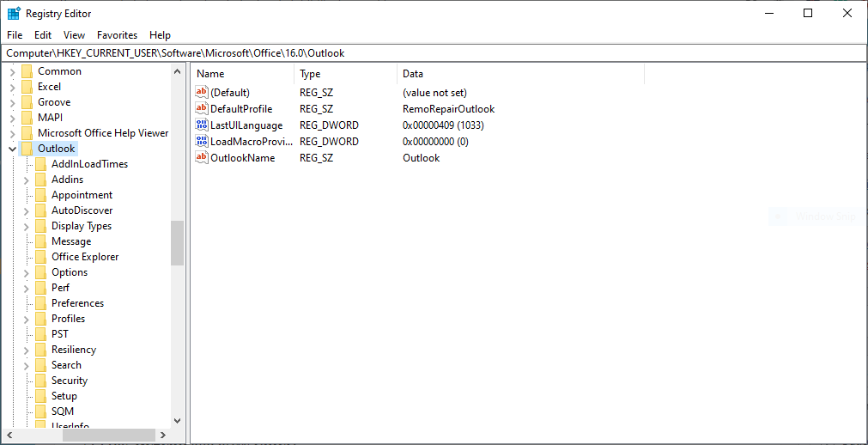Select the Profiles tree item
The width and height of the screenshot is (868, 445).
tap(68, 319)
